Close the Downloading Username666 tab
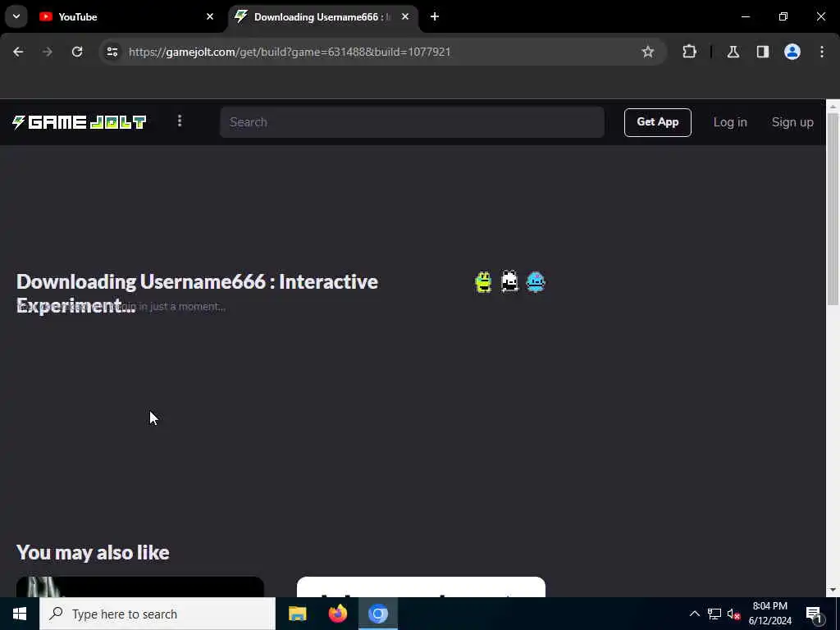 click(405, 16)
